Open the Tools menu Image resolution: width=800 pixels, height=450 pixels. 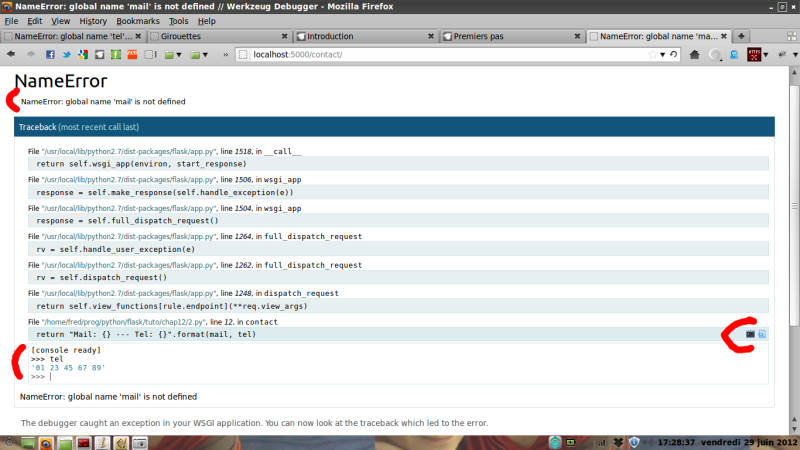click(178, 21)
